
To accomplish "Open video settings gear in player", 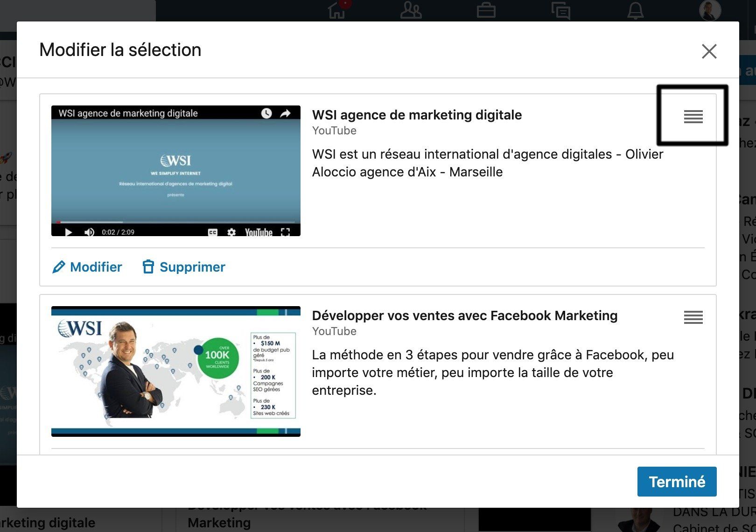I will click(231, 232).
